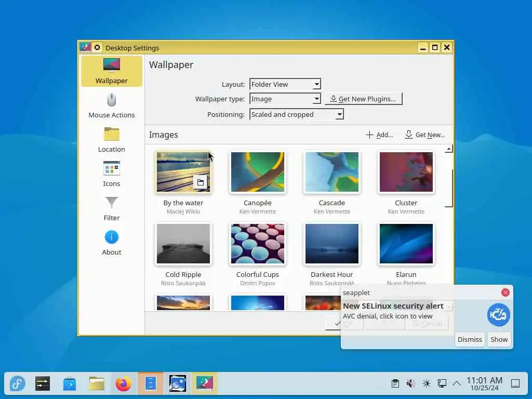Image resolution: width=532 pixels, height=399 pixels.
Task: Click the Desktop Settings window menu icon
Action: pos(85,47)
